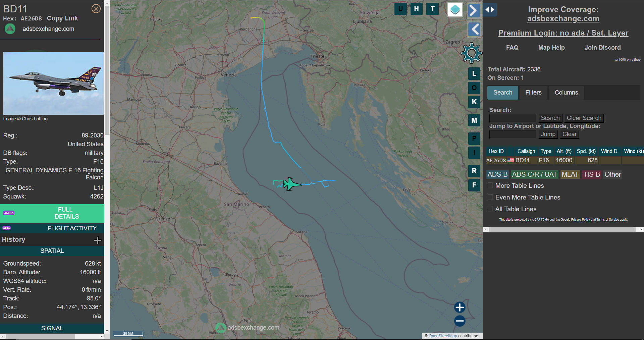Click the adsbexchange.com round logo icon
The width and height of the screenshot is (644, 340).
coord(10,29)
